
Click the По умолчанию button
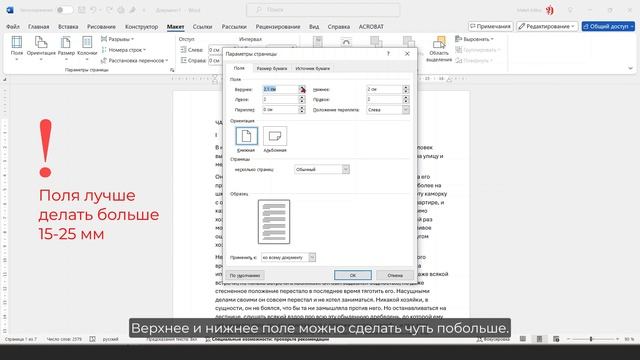tap(245, 275)
